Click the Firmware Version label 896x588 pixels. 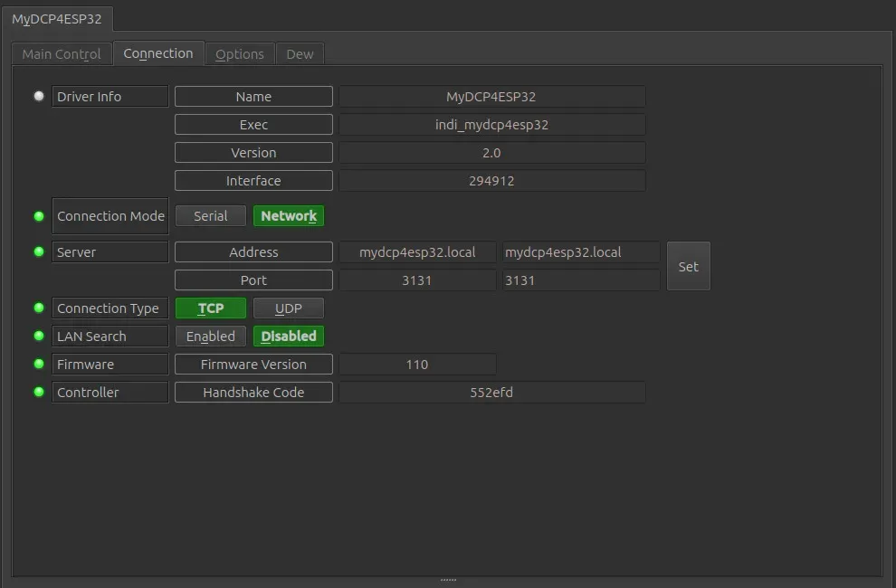click(253, 364)
